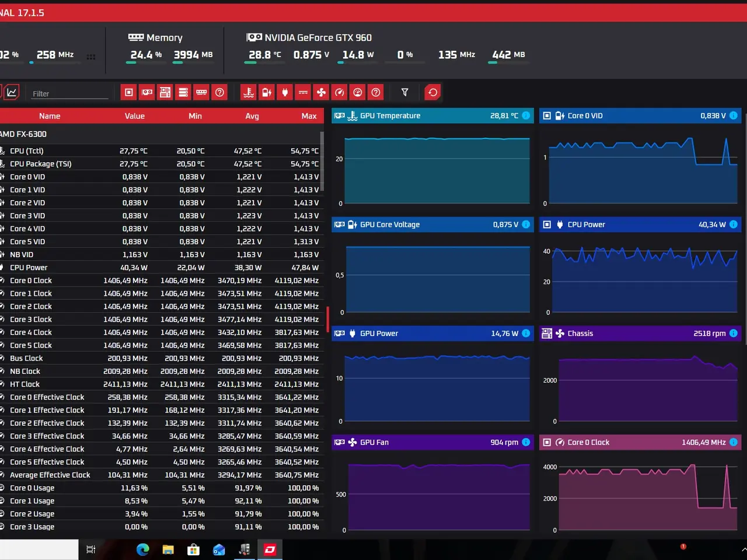Click the 3994 MB memory value
The image size is (747, 560).
tap(193, 55)
